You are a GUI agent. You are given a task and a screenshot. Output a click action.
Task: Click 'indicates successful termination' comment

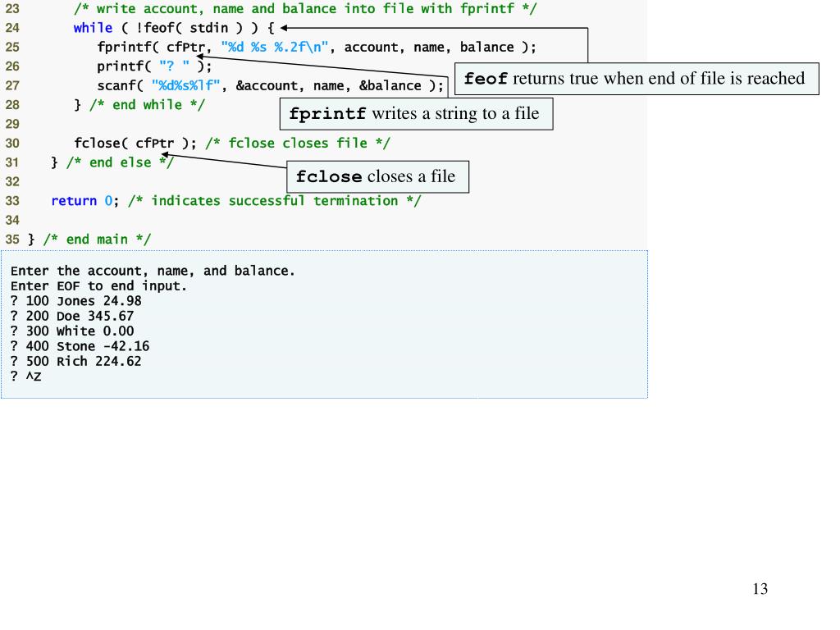coord(275,201)
